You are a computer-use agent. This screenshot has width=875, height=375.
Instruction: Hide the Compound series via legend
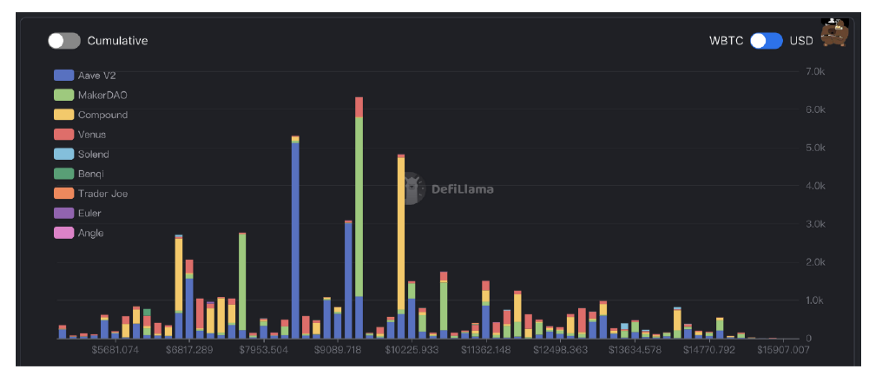pyautogui.click(x=91, y=115)
